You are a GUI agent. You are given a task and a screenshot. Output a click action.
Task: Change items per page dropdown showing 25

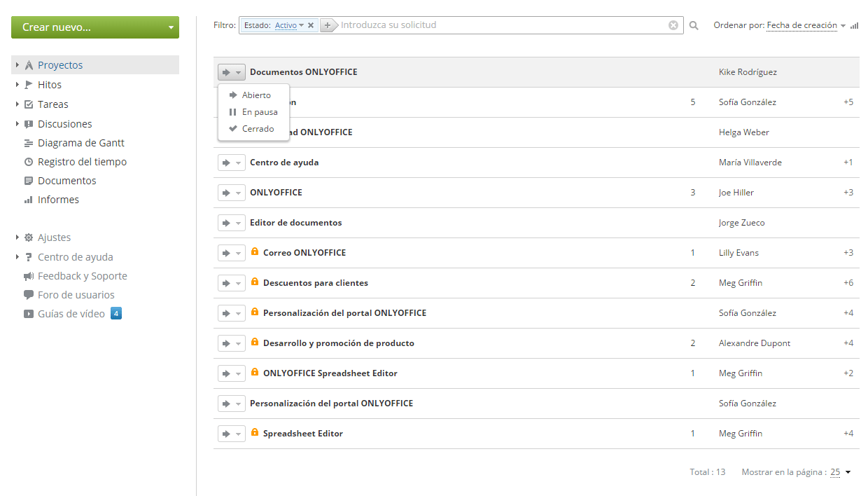[x=841, y=472]
